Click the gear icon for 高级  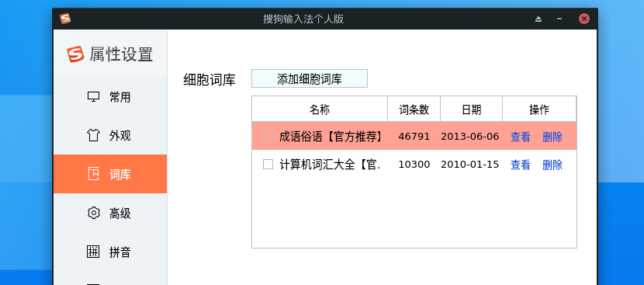coord(94,213)
